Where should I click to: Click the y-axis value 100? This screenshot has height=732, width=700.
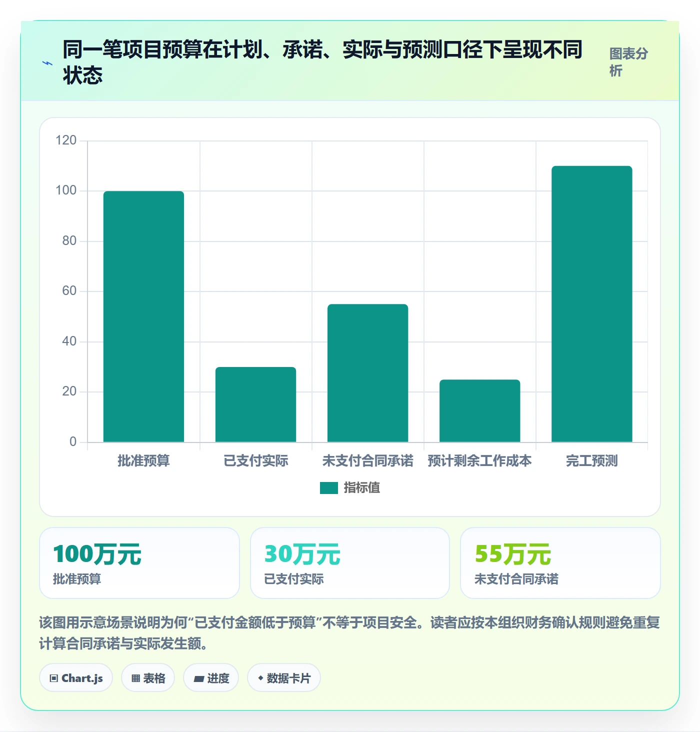click(66, 190)
